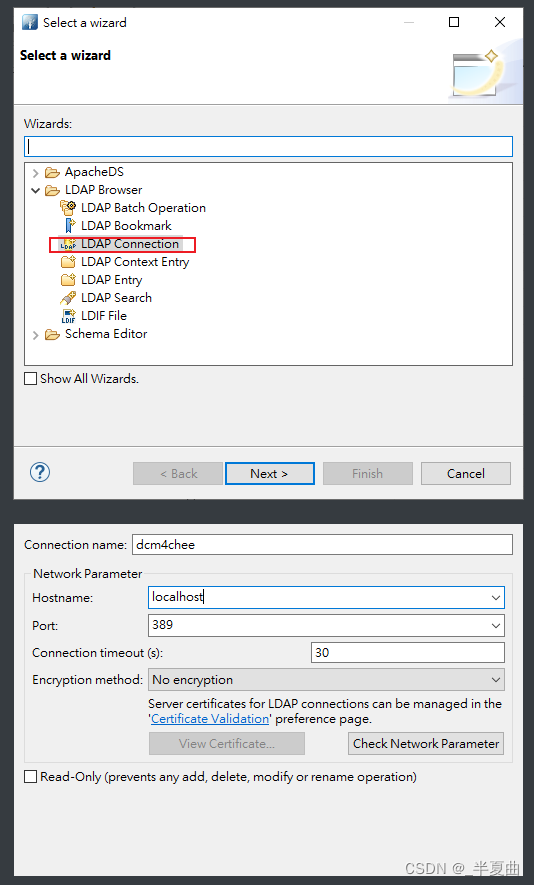Click the LDAP Browser folder icon
Screen dimensions: 534x885
tap(52, 190)
